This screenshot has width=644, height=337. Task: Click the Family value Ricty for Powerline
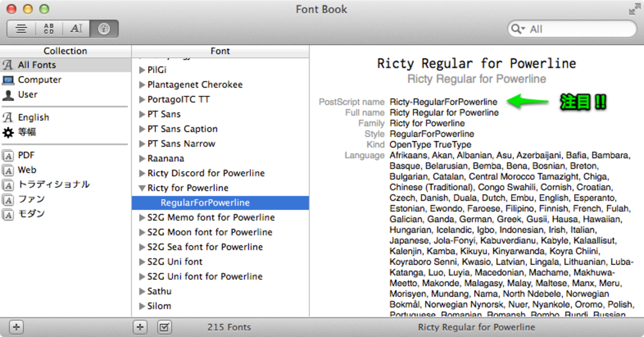pyautogui.click(x=427, y=123)
